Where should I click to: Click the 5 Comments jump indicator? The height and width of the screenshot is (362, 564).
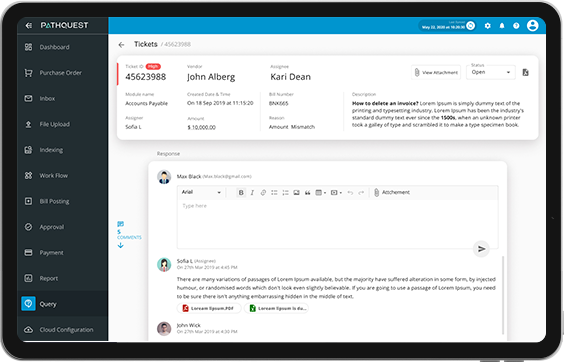pos(128,231)
